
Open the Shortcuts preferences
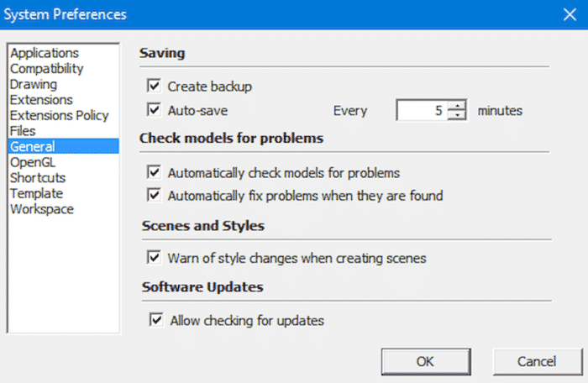pos(38,178)
